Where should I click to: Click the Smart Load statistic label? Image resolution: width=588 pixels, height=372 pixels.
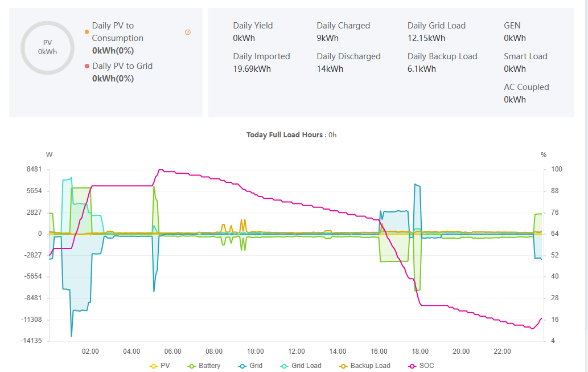(525, 56)
